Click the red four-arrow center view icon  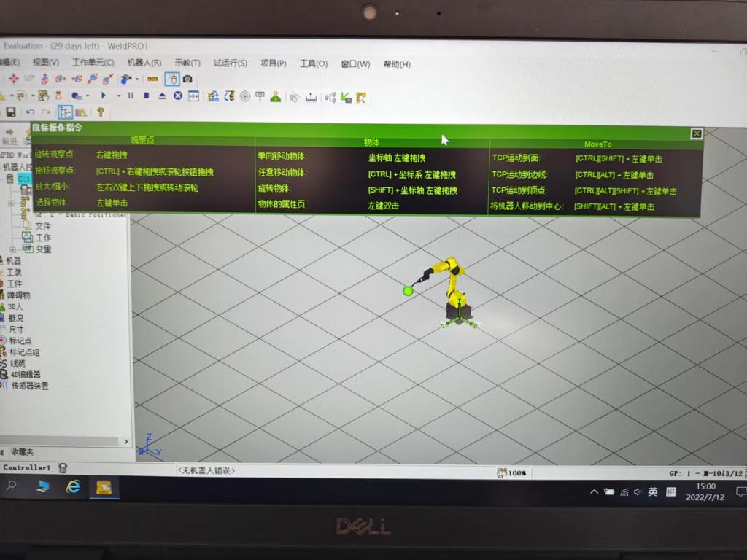[13, 79]
